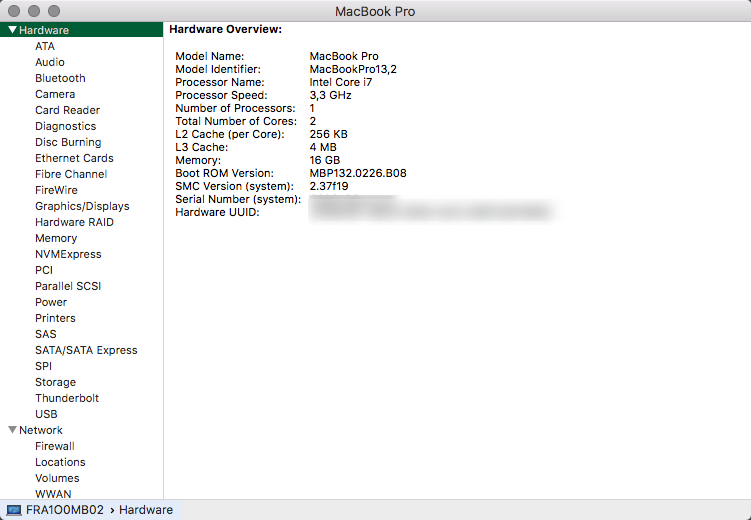Click the Hardware Overview heading

pyautogui.click(x=226, y=29)
